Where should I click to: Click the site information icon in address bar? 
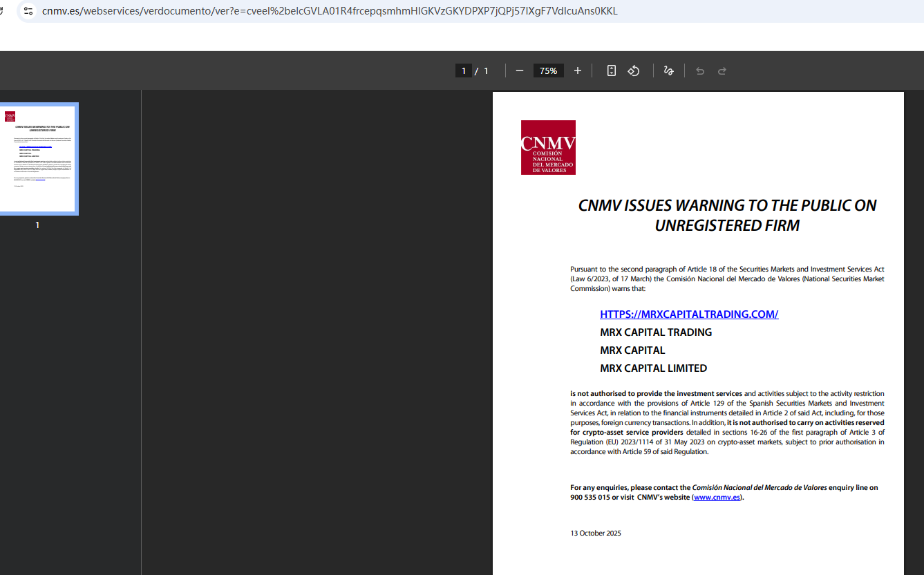click(x=28, y=11)
